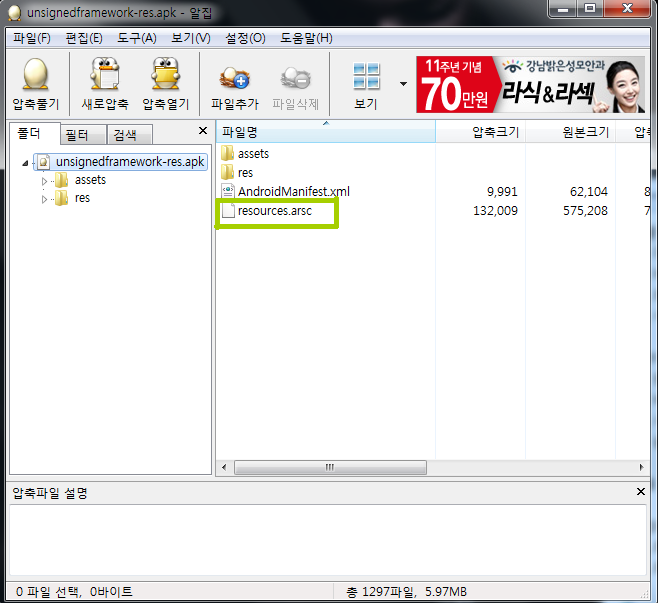Click the 압축풀기 (Extract) egg icon
658x603 pixels.
point(36,76)
